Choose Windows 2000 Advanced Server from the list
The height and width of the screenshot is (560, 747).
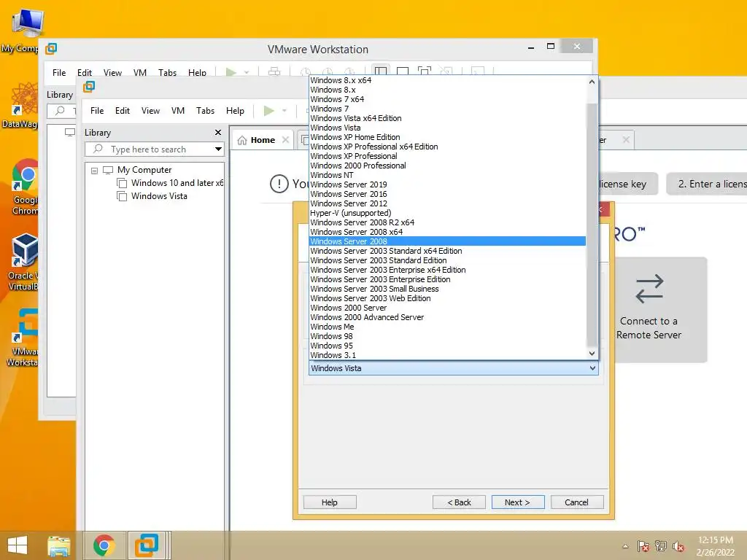click(x=447, y=317)
